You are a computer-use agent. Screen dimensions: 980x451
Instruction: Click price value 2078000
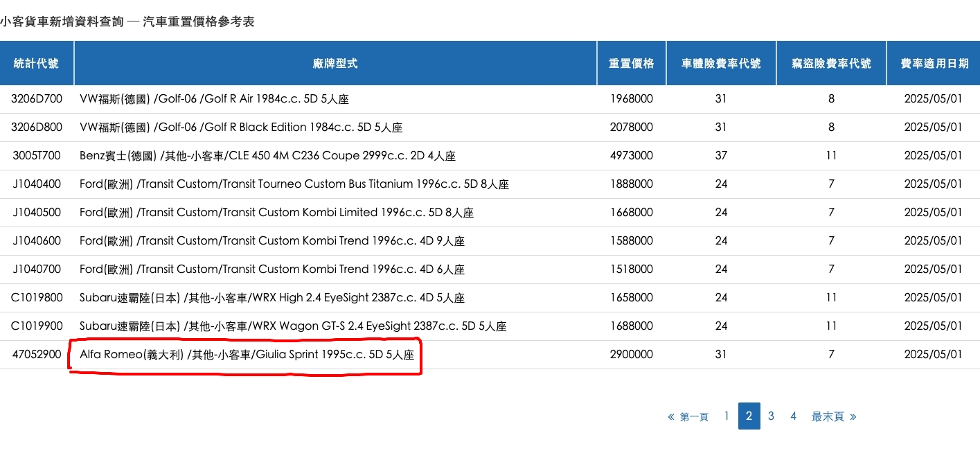pos(632,127)
